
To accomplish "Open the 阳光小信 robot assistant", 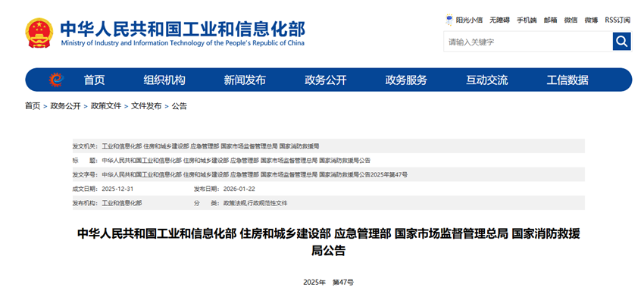I will click(x=464, y=20).
